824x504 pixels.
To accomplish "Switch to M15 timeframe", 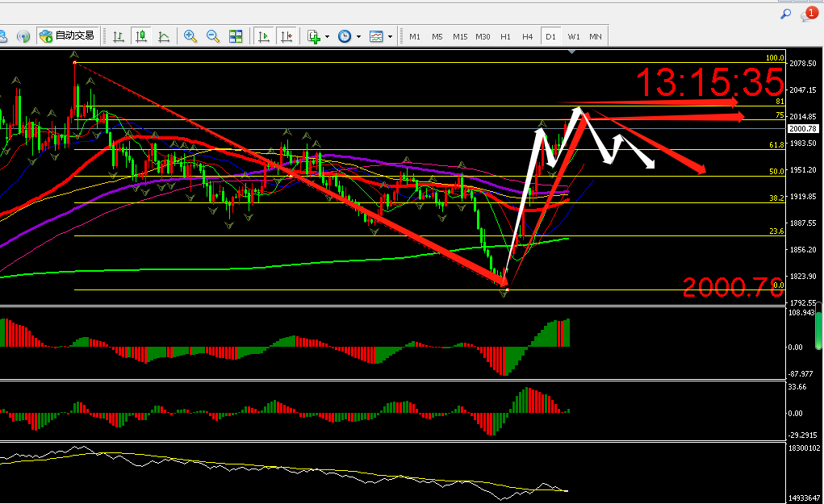I will pos(460,36).
